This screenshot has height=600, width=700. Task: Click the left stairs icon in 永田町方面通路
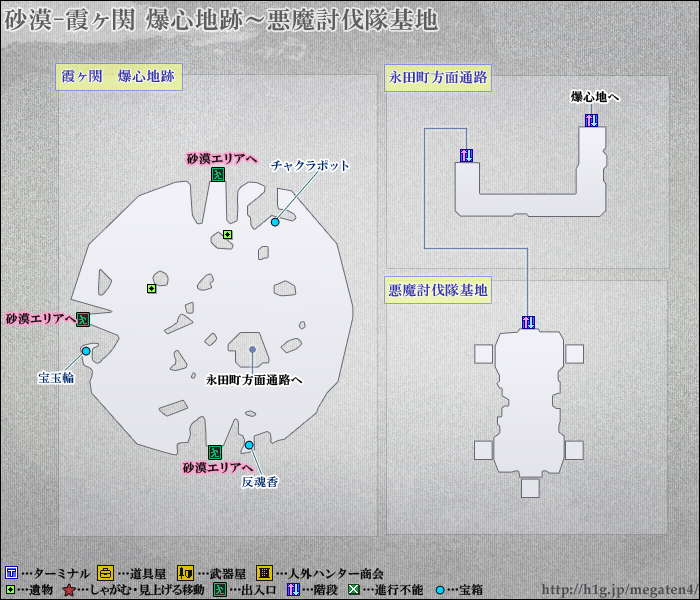(x=466, y=155)
